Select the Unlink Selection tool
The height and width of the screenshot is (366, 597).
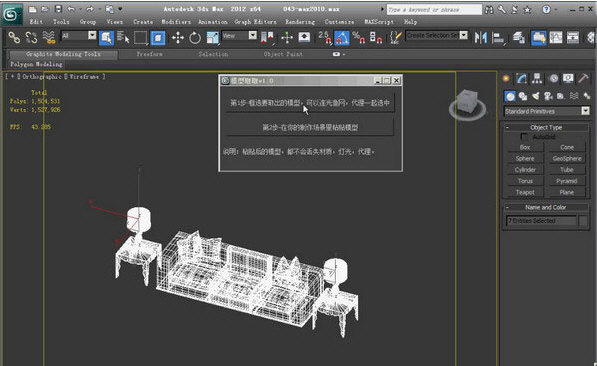31,37
